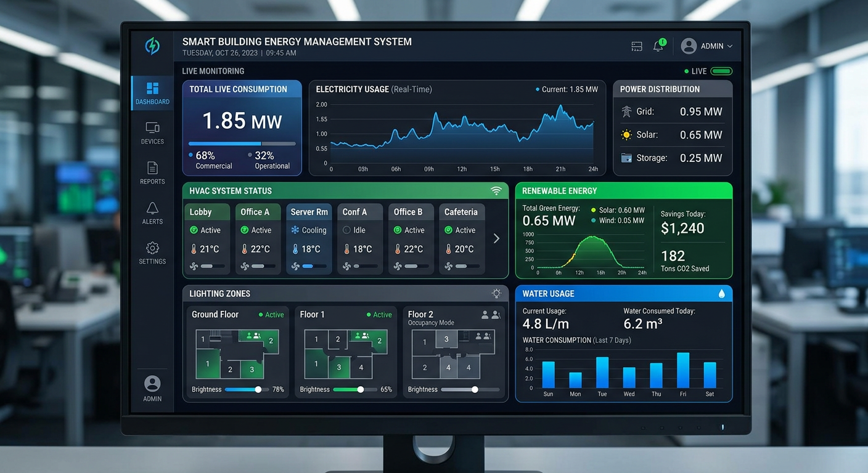The image size is (868, 473).
Task: Select the Dashboard section in the sidebar
Action: coord(152,94)
